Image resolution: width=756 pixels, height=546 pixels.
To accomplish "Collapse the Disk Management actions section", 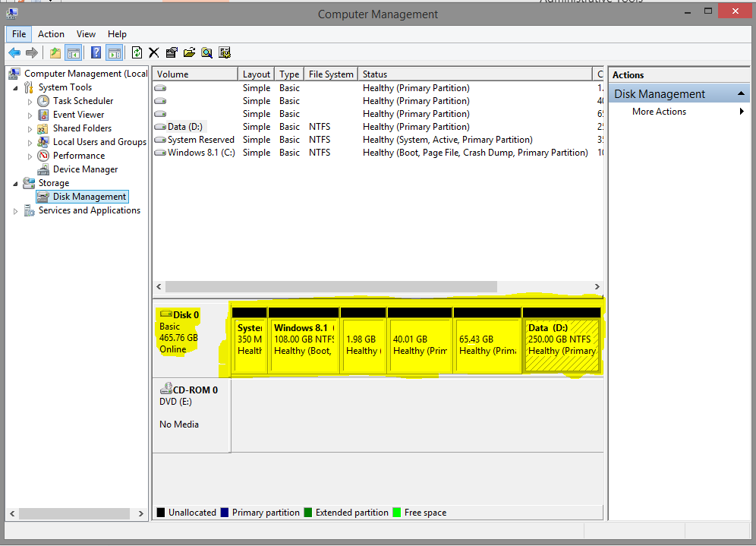I will click(741, 93).
